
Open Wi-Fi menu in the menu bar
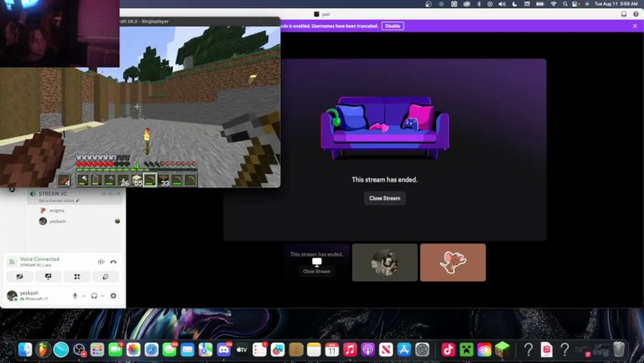tap(553, 4)
